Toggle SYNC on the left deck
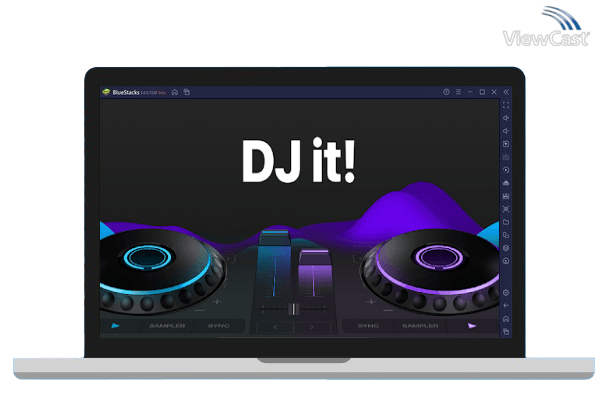The image size is (602, 414). coord(219,326)
